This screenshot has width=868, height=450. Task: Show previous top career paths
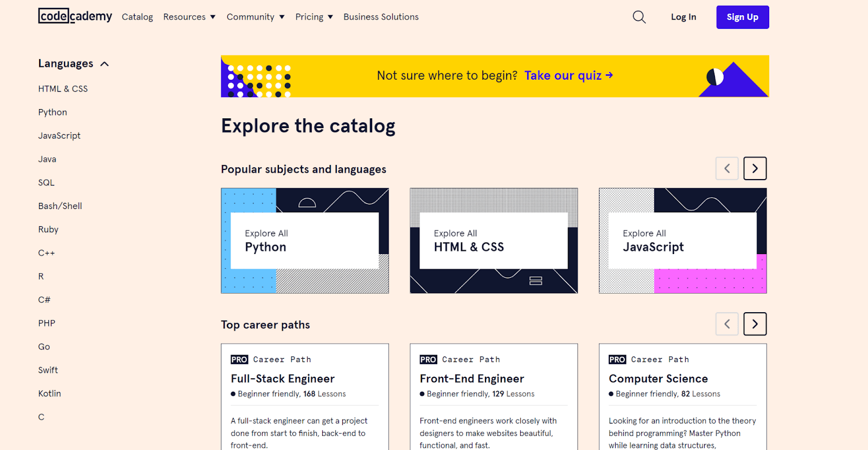click(x=727, y=324)
